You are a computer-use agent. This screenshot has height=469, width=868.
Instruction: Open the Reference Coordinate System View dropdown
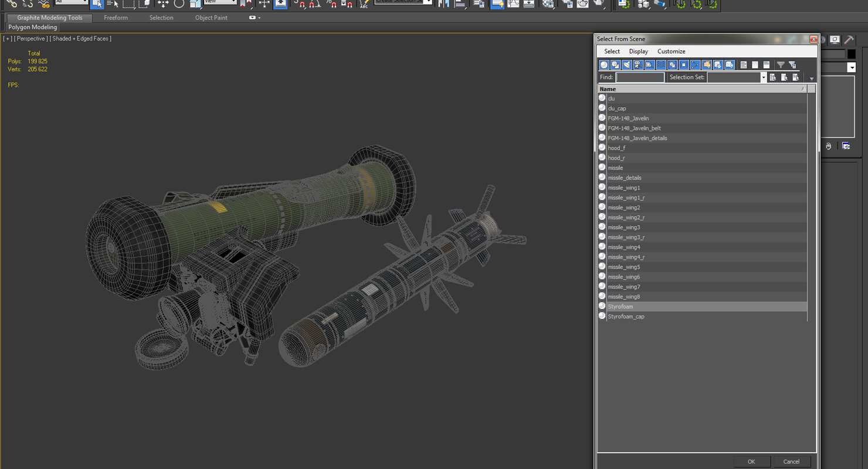click(x=219, y=2)
